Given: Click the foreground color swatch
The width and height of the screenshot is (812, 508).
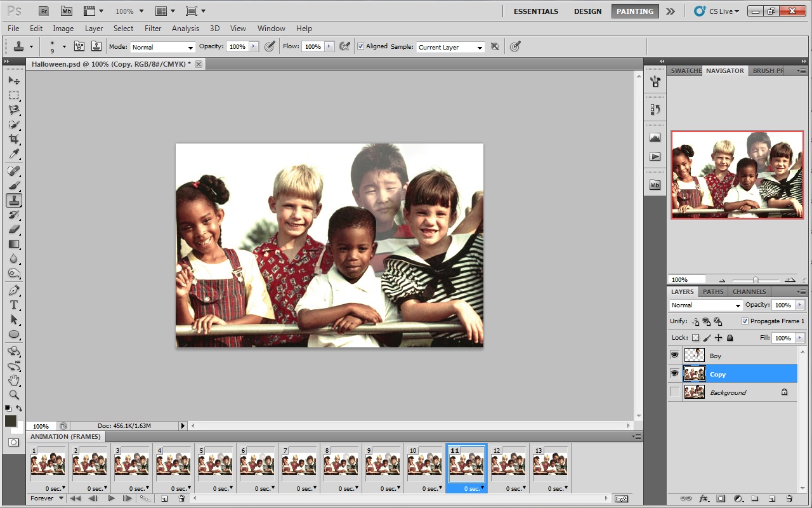Looking at the screenshot, I should (11, 421).
